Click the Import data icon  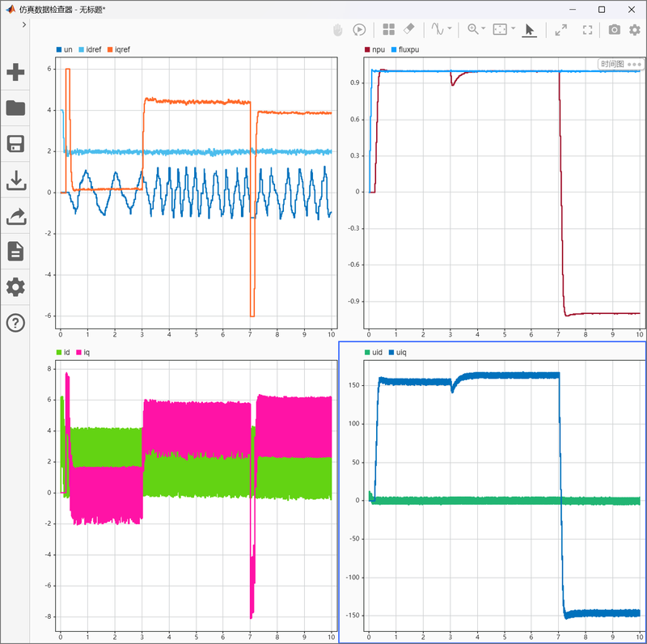tap(16, 180)
